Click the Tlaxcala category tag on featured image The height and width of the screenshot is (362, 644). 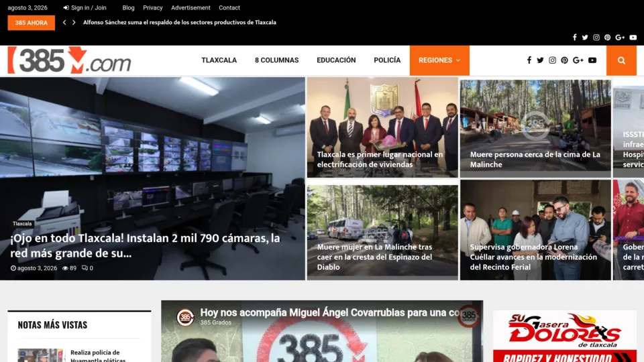[22, 224]
